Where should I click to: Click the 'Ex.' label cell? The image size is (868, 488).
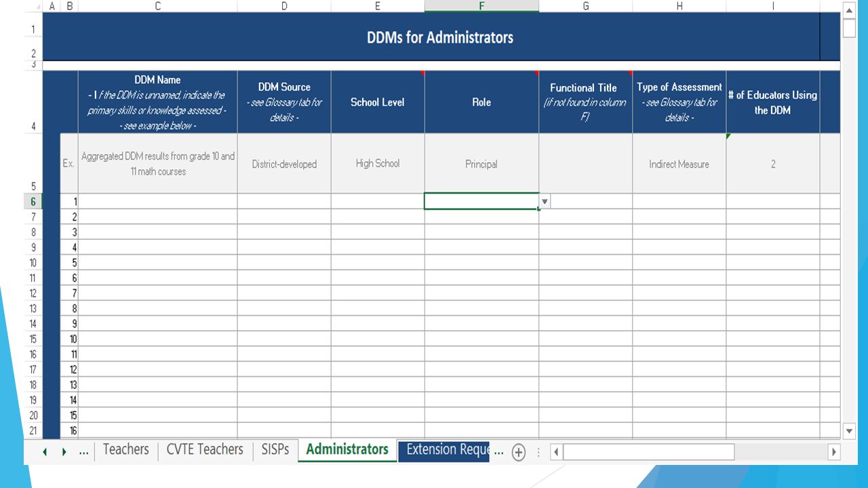coord(68,163)
